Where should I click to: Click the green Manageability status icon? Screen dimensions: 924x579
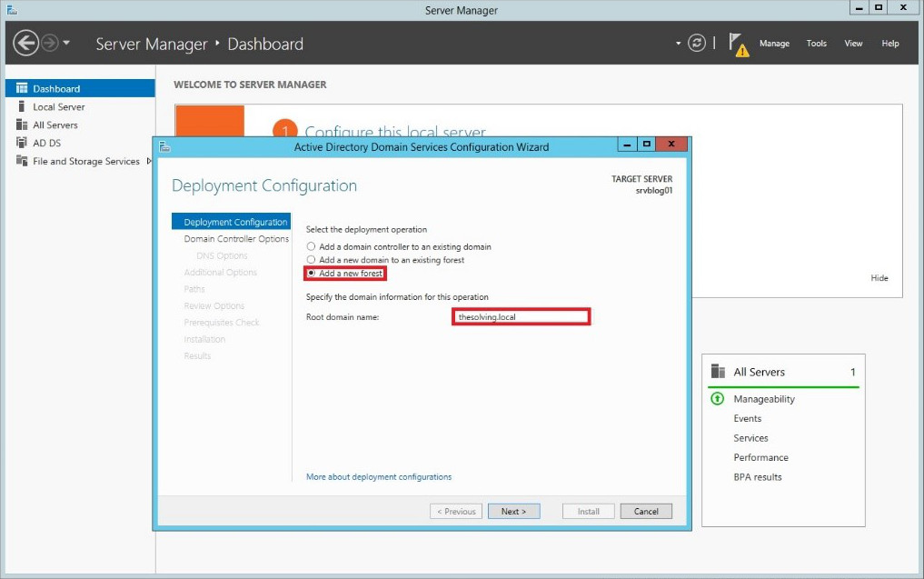click(x=717, y=399)
